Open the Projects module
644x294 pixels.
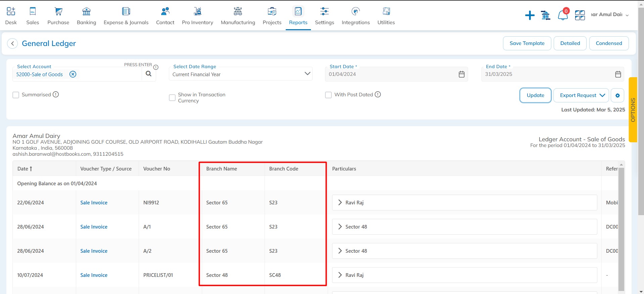(272, 16)
